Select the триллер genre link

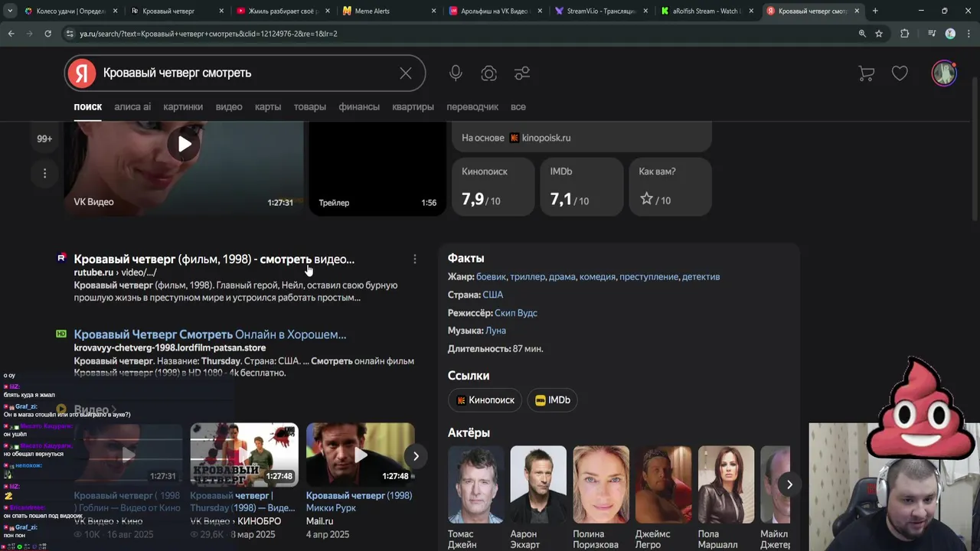pyautogui.click(x=528, y=276)
